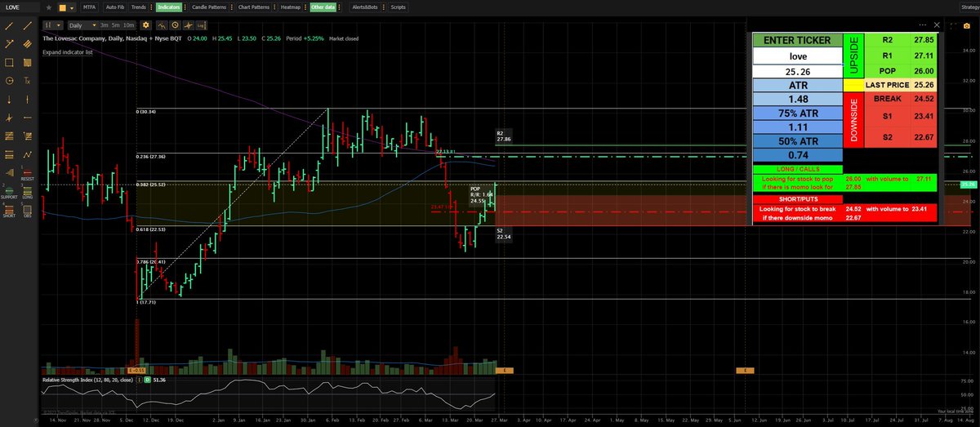Viewport: 980px width, 427px height.
Task: Click the LONG position tool
Action: point(27,193)
